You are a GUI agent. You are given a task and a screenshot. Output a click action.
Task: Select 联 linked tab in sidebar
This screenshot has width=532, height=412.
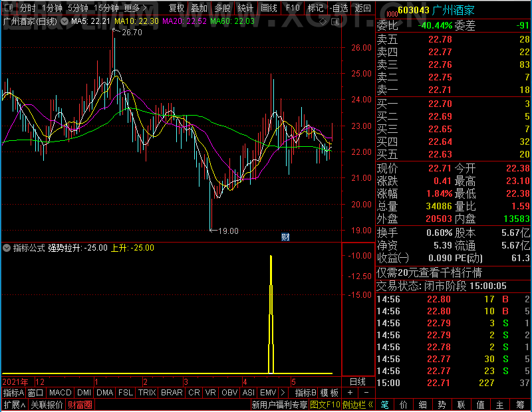click(x=461, y=405)
